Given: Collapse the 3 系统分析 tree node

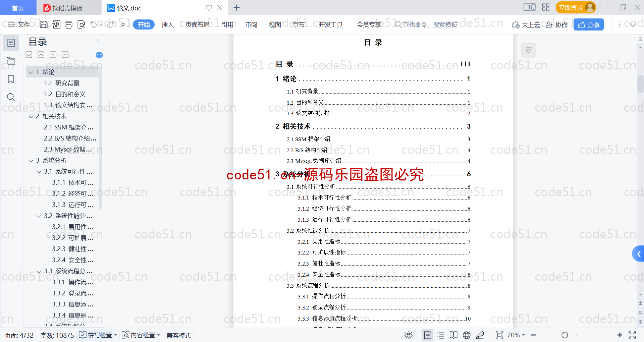Looking at the screenshot, I should (31, 161).
